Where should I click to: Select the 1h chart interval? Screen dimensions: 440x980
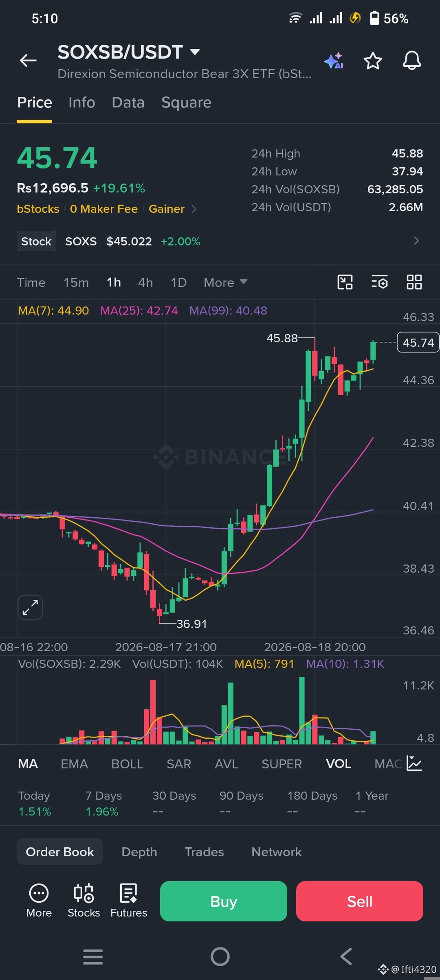(x=114, y=282)
